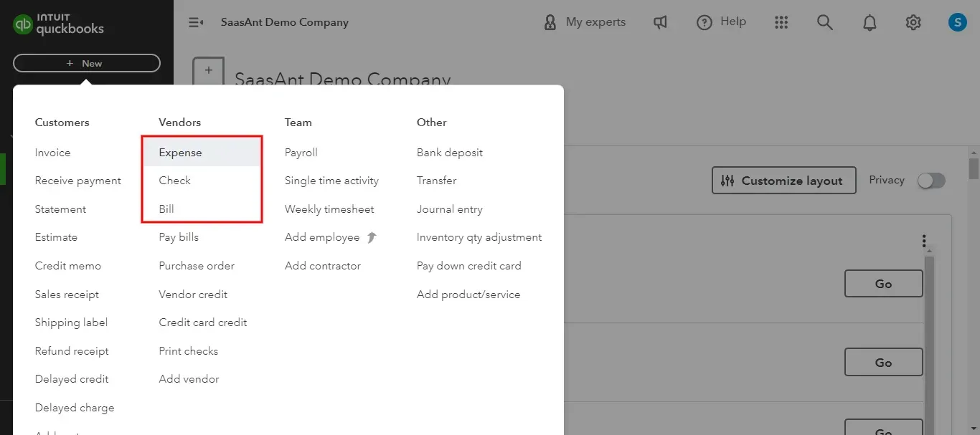
Task: Select Purchase order
Action: (197, 266)
